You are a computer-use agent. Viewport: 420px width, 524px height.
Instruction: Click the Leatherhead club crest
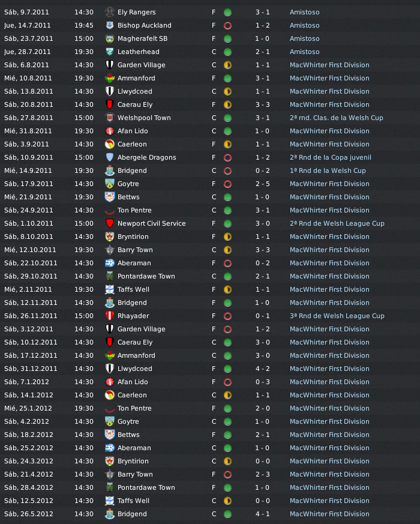click(110, 52)
